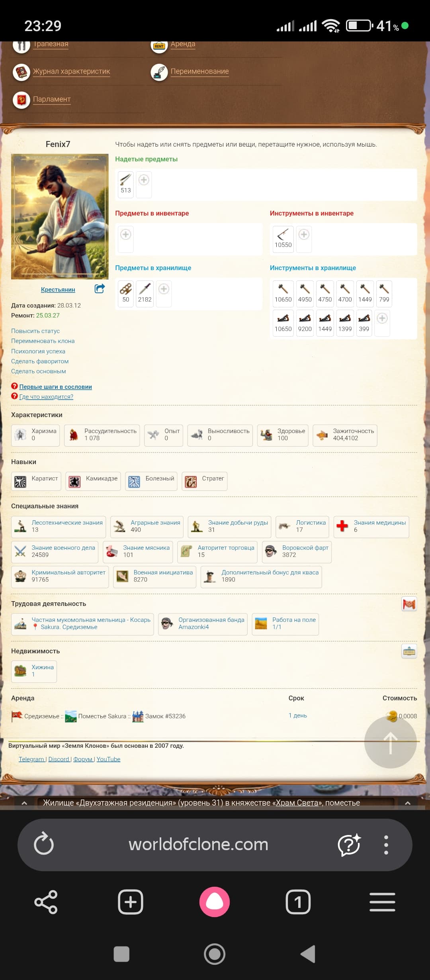Click the share icon beside Крестьянин

[100, 289]
